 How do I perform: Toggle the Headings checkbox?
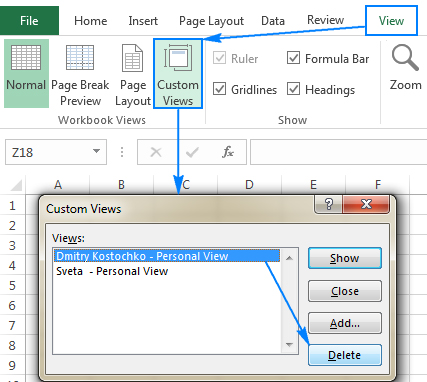pyautogui.click(x=293, y=89)
